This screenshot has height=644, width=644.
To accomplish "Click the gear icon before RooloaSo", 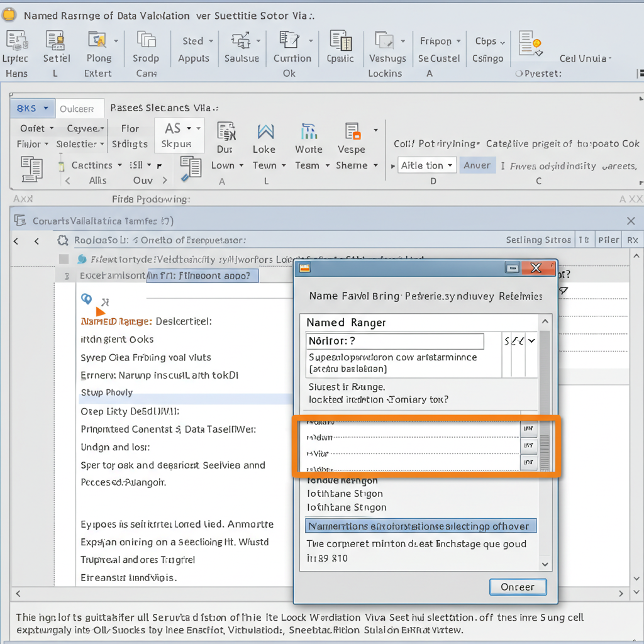I will [x=63, y=240].
